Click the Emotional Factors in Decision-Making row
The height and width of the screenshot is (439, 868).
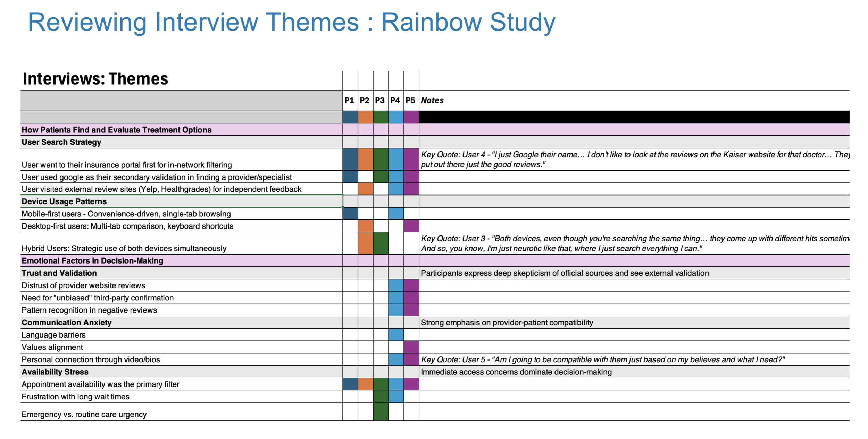(92, 260)
